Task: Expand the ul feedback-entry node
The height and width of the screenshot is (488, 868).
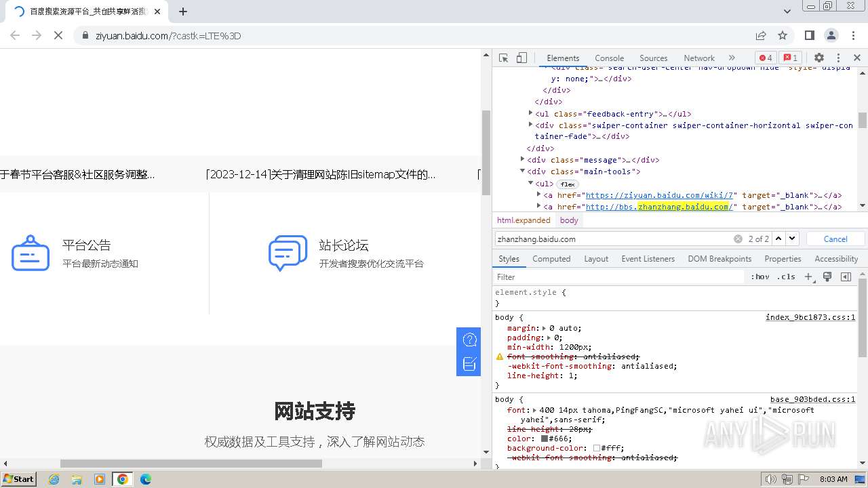Action: (x=531, y=113)
